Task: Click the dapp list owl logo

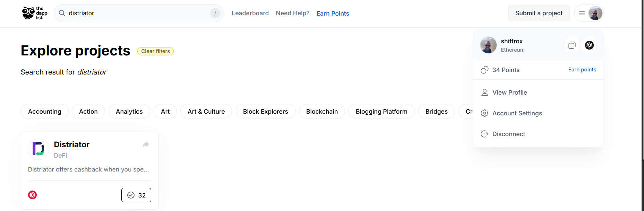Action: click(35, 13)
